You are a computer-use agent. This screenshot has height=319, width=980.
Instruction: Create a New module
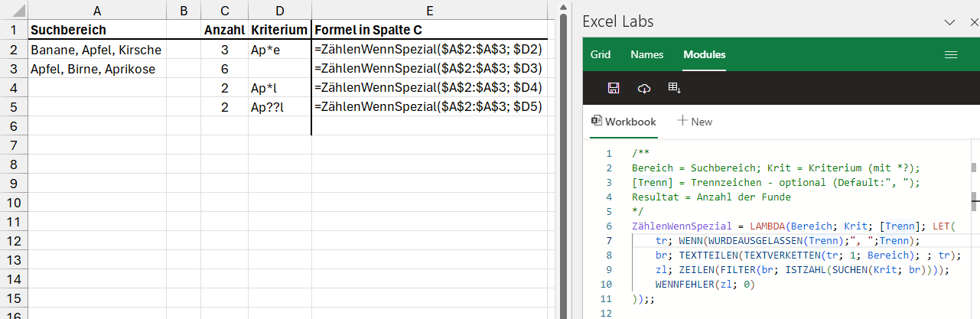click(x=695, y=122)
